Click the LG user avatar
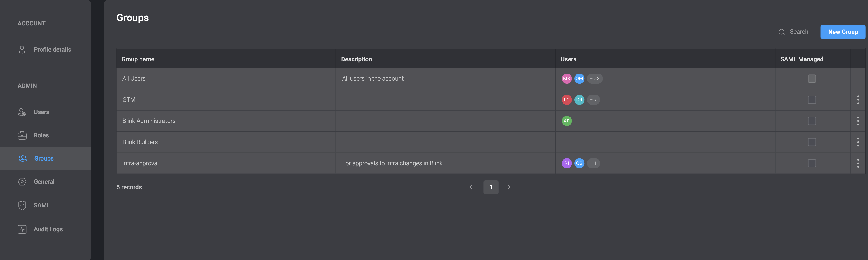The height and width of the screenshot is (260, 868). [x=566, y=100]
